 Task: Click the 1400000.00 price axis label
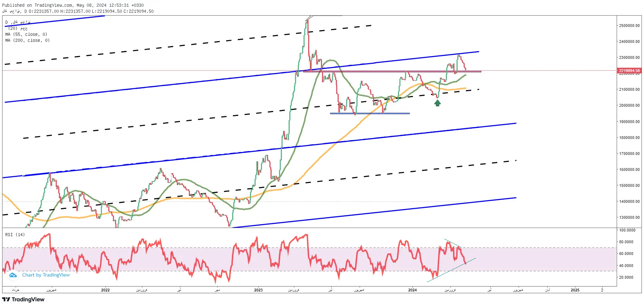tap(629, 201)
